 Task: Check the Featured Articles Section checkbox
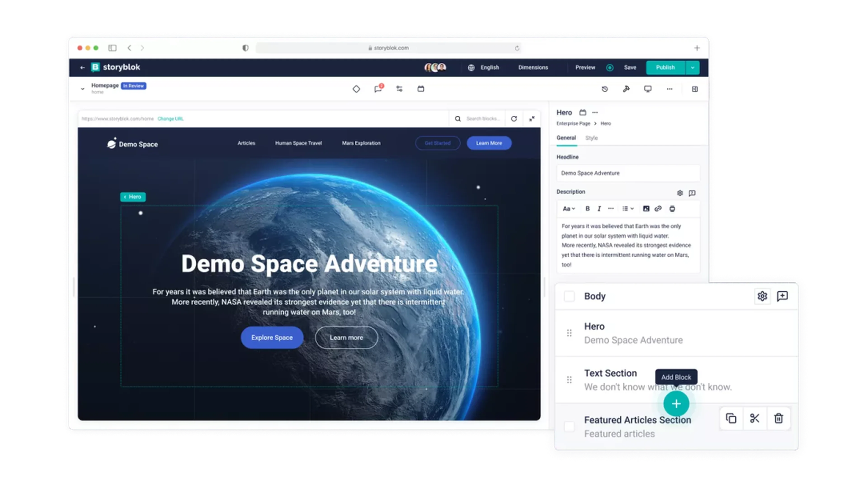(569, 426)
